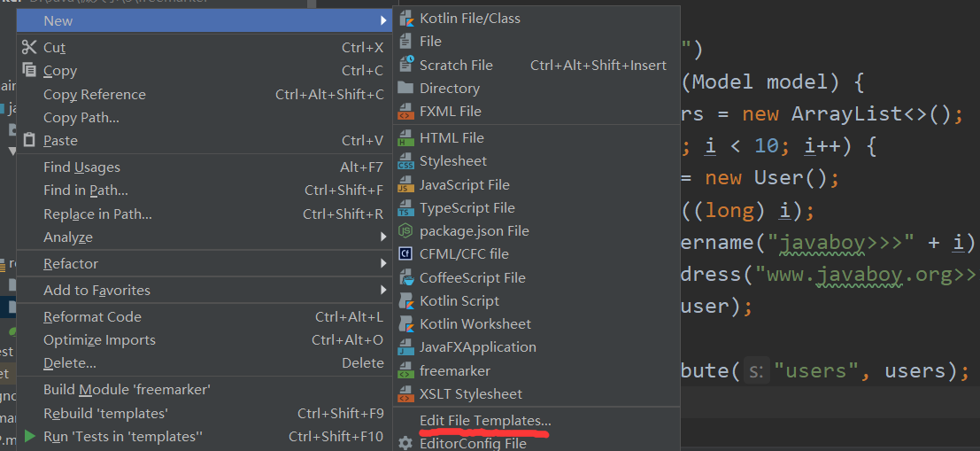Create new Kotlin File/Class
Screen dimensions: 980x451
(x=536, y=19)
